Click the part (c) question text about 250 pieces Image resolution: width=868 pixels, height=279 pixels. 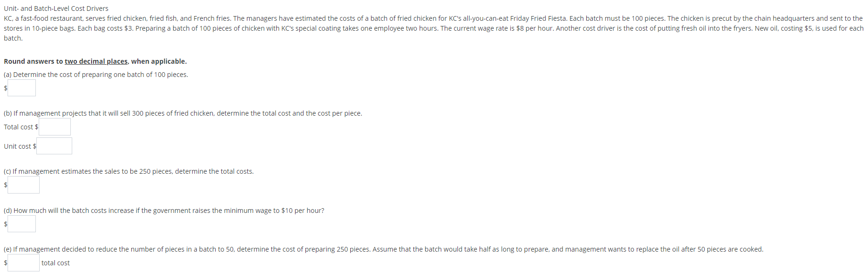tap(128, 171)
